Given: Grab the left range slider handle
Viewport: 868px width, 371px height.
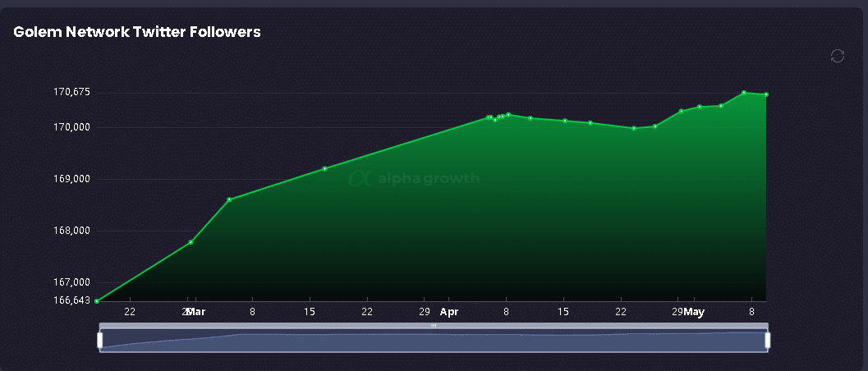Looking at the screenshot, I should 100,340.
